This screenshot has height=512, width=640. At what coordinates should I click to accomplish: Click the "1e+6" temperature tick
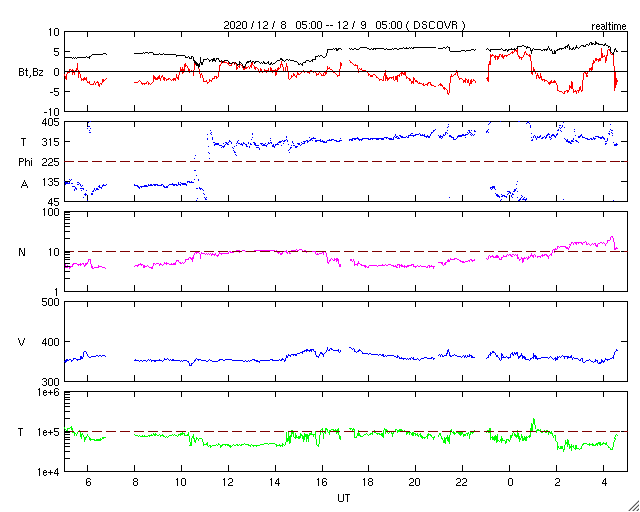pos(50,392)
